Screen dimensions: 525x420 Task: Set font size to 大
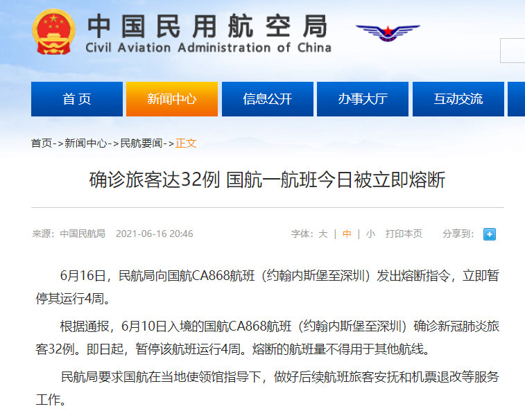click(322, 234)
